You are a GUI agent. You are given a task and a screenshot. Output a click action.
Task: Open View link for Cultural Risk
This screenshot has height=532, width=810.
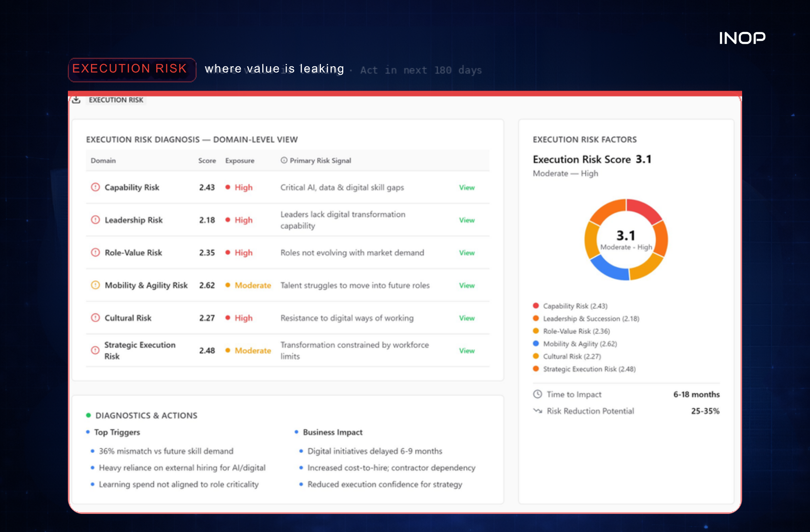point(467,318)
